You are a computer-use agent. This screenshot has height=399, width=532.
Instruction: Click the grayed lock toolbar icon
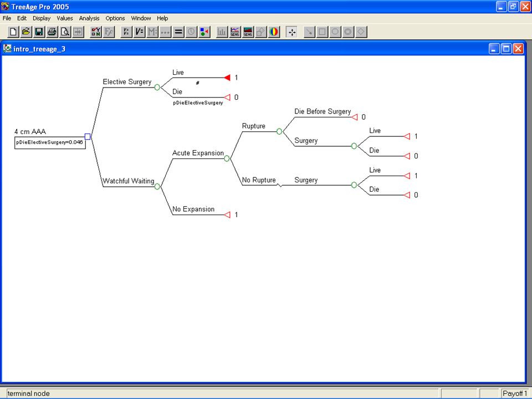(x=260, y=32)
